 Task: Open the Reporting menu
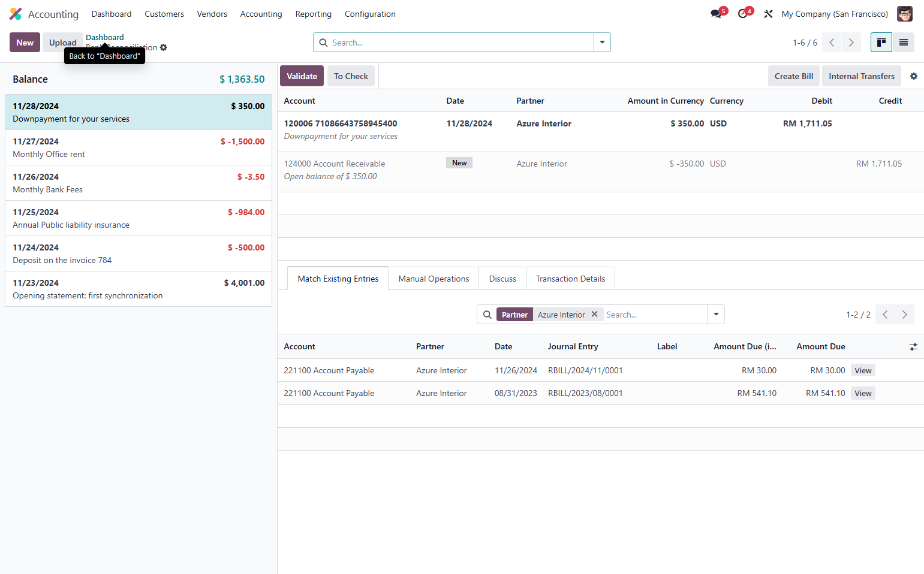pos(313,14)
